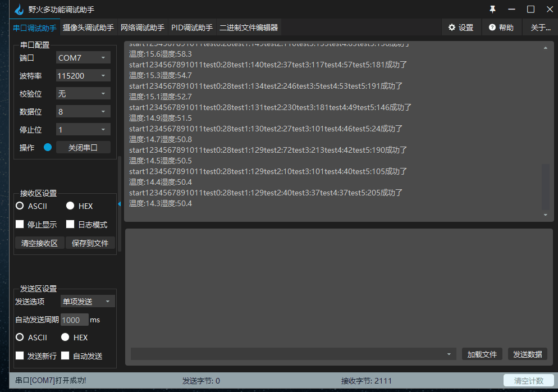Open the 关于 menu item
This screenshot has width=558, height=392.
540,28
